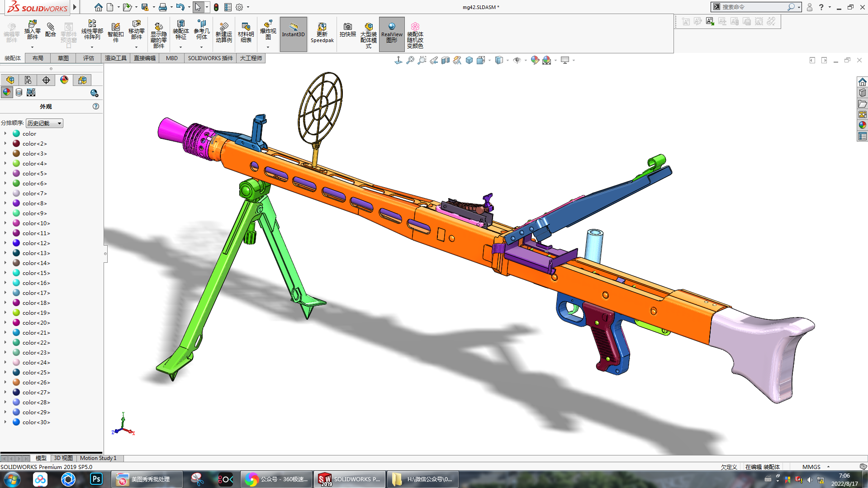Click the Take Snapshot (拍快照) camera icon
868x488 pixels.
tap(347, 30)
